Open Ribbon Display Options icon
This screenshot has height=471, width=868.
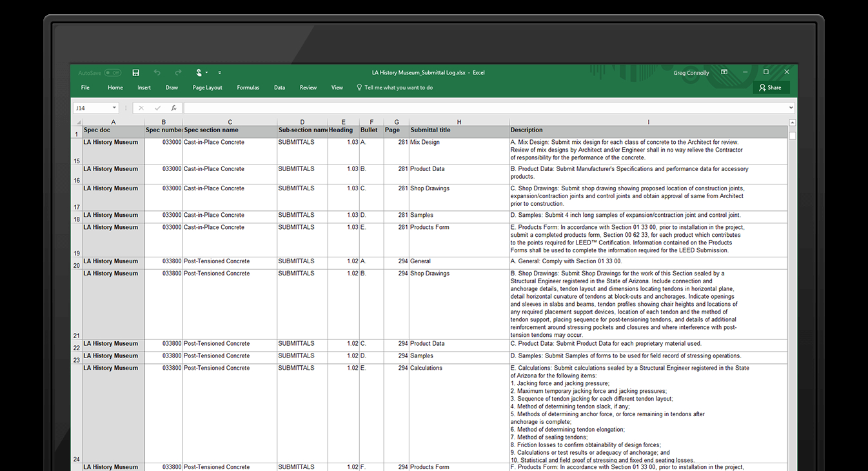[724, 72]
